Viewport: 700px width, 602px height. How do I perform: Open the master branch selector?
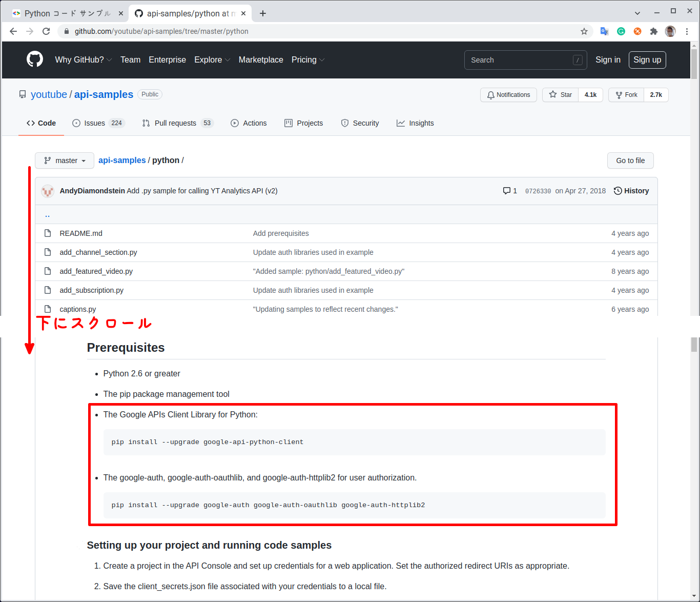(64, 160)
